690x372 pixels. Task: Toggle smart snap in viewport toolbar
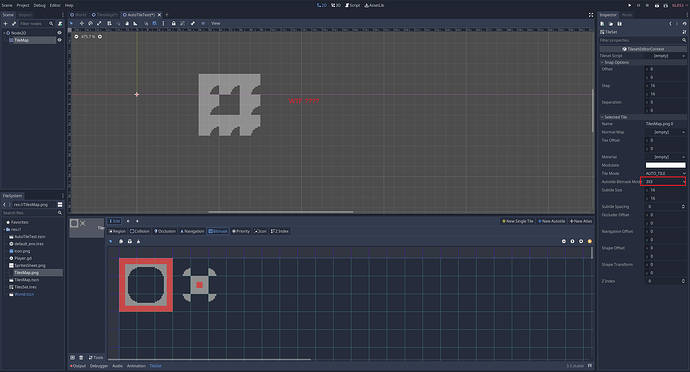pos(146,23)
